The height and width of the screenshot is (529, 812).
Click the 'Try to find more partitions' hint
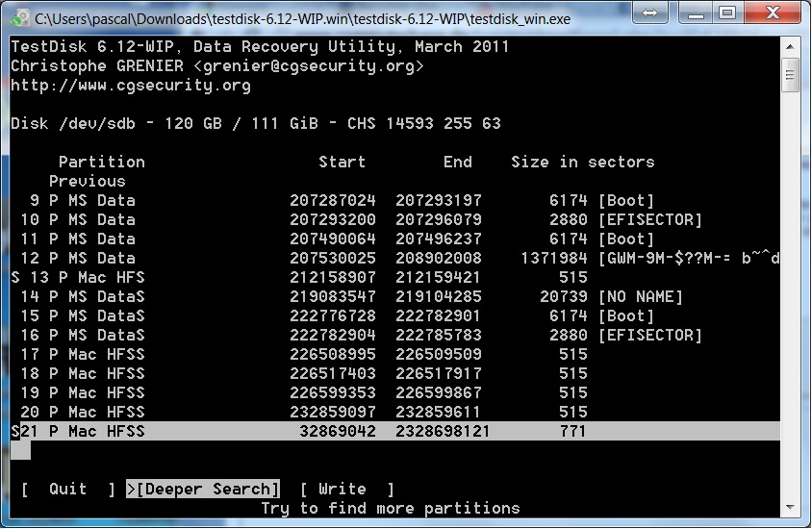point(390,508)
